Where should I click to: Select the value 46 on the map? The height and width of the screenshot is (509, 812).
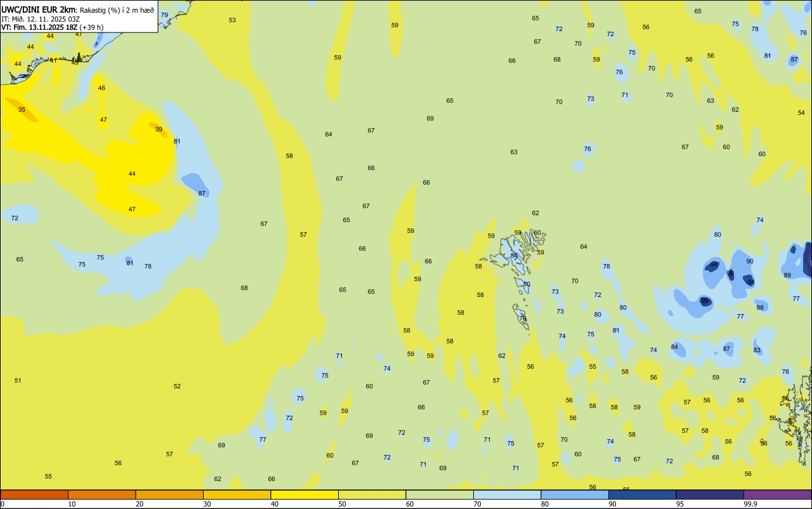click(101, 88)
